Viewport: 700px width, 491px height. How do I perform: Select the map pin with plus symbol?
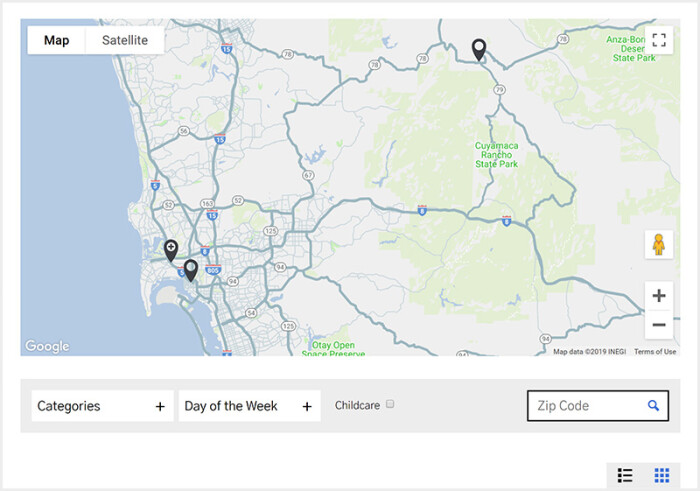171,249
